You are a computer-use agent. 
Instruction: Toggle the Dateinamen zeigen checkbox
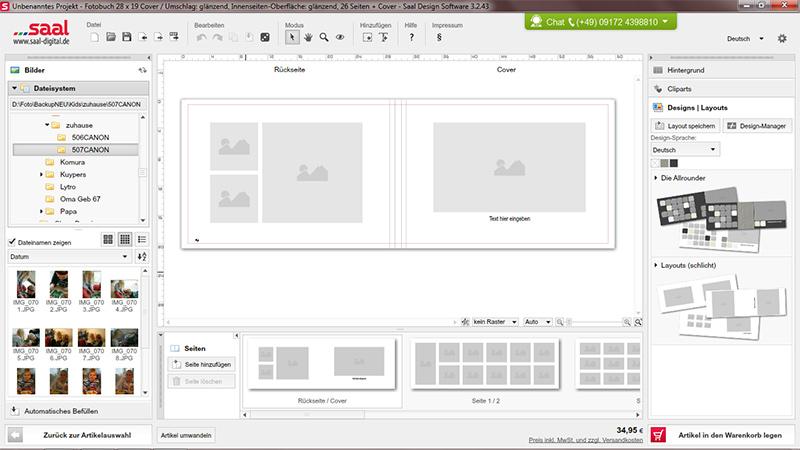[12, 241]
